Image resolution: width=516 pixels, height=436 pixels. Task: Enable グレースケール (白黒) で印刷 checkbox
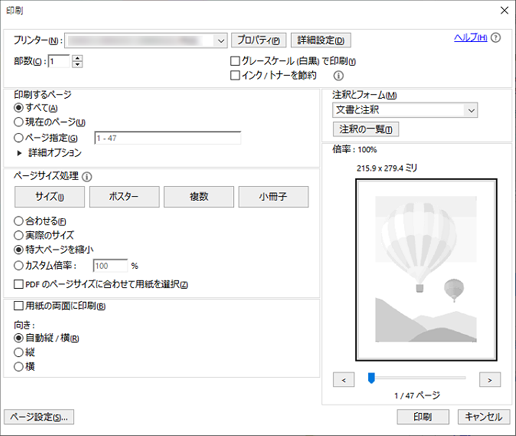[235, 61]
